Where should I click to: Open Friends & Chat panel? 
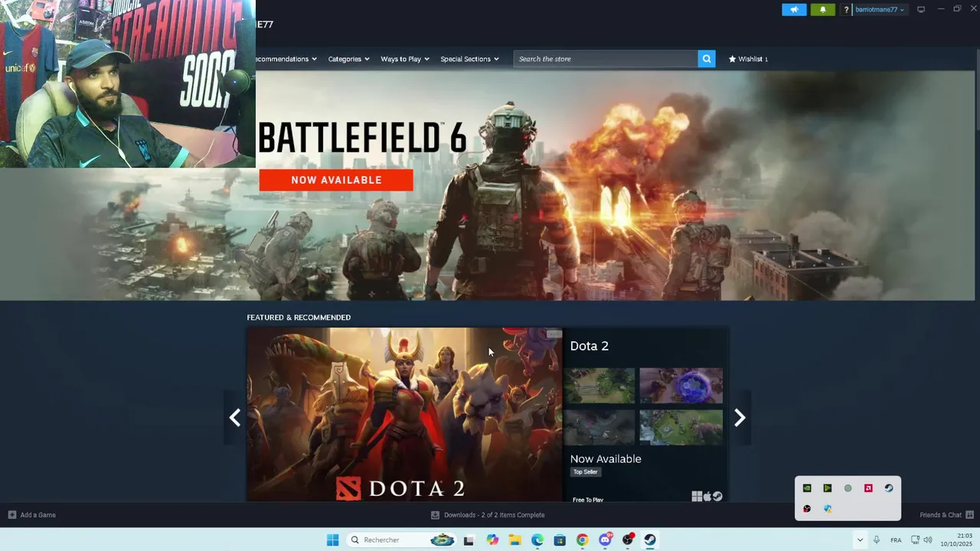click(x=940, y=515)
